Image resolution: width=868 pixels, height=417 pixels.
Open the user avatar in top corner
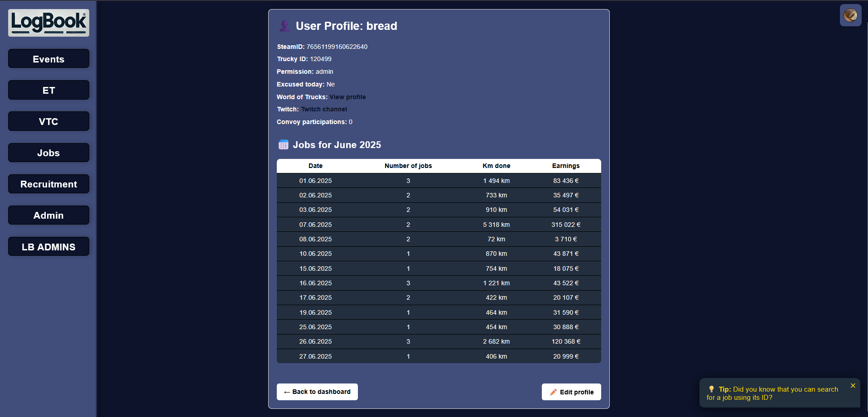point(850,15)
